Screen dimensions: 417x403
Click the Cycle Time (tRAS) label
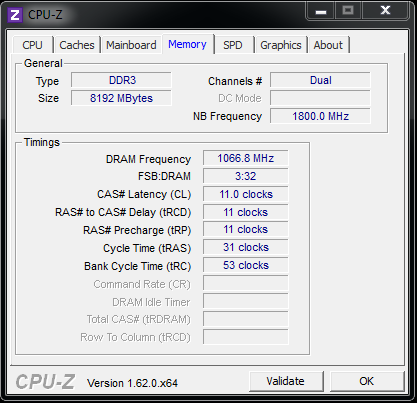point(147,248)
